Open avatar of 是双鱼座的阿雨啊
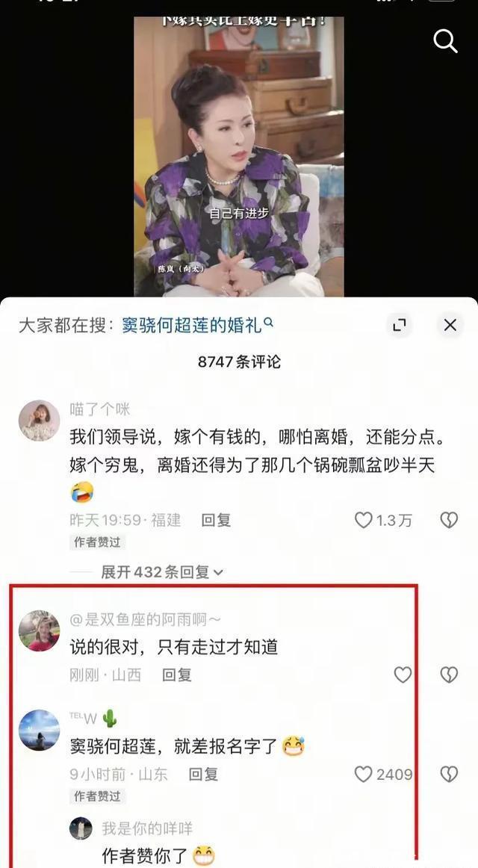Image resolution: width=478 pixels, height=868 pixels. pyautogui.click(x=40, y=630)
